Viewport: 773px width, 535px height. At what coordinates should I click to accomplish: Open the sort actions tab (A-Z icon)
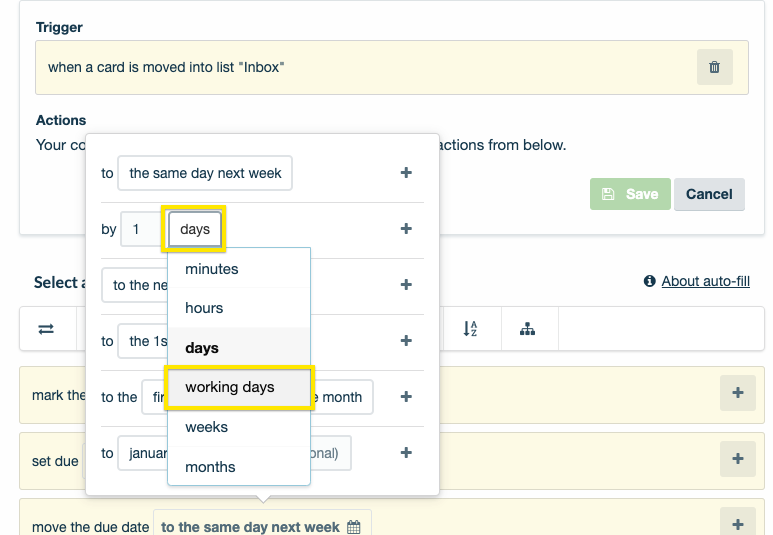[x=470, y=329]
